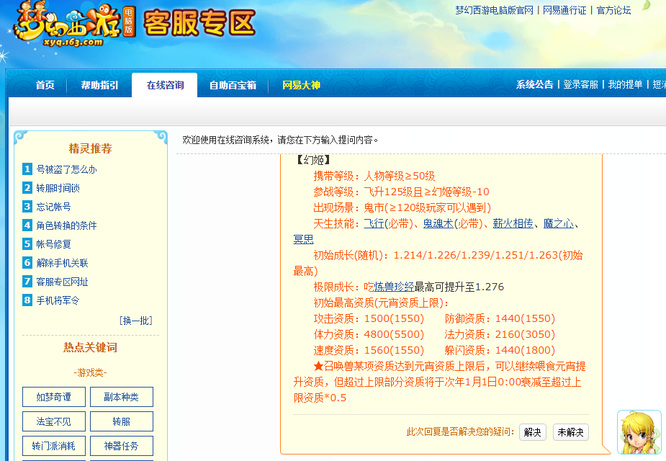The image size is (666, 461).
Task: Mark the reply as 解决
Action: (533, 432)
